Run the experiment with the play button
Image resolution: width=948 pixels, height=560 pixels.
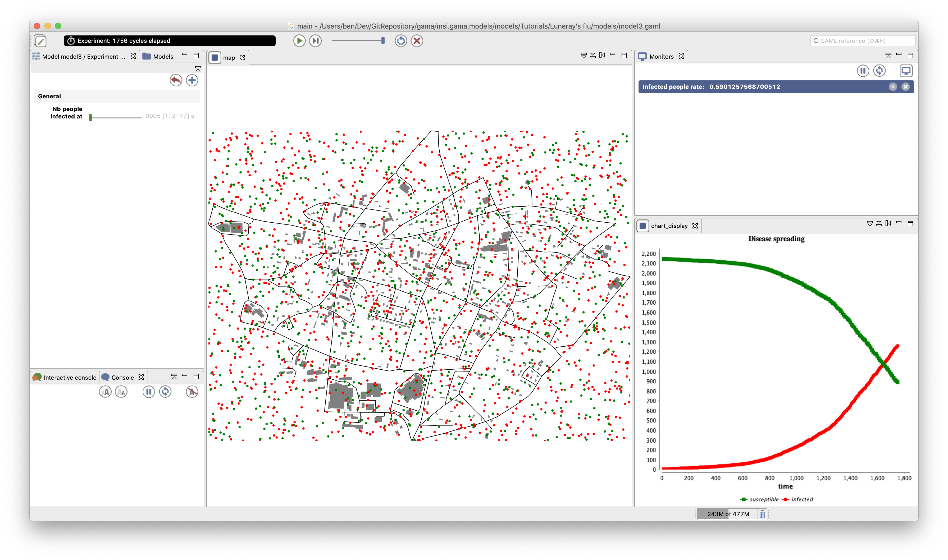(x=299, y=41)
